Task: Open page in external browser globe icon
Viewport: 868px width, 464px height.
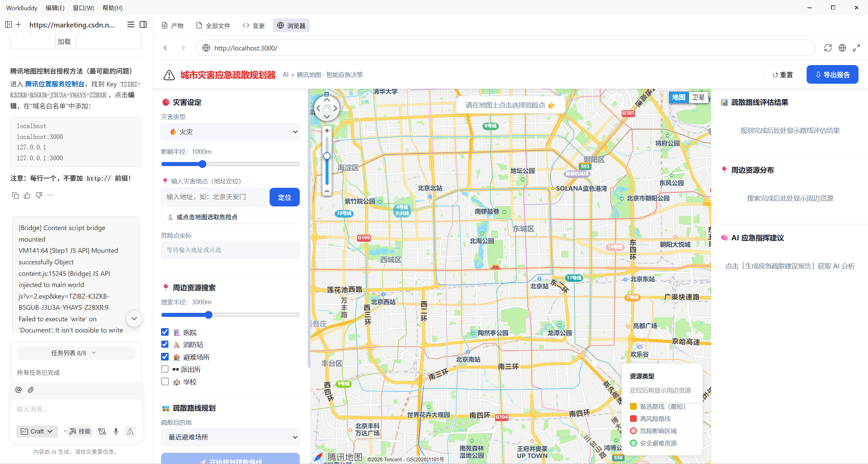Action: point(842,48)
